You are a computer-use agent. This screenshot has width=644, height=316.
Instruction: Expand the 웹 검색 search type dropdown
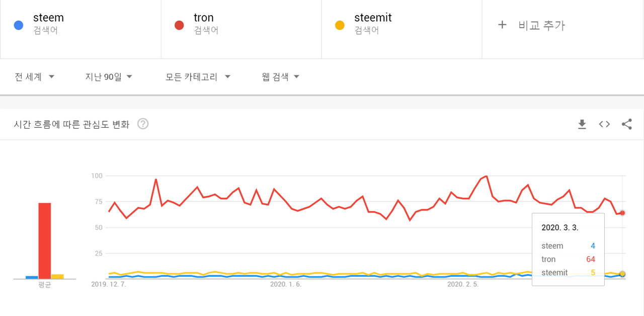pos(281,77)
